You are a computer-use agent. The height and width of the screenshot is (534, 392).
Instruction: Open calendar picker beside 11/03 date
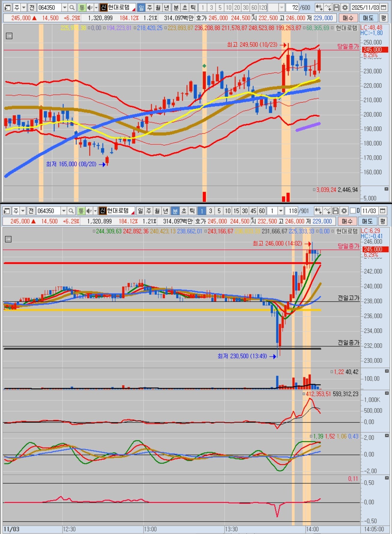pos(383,211)
